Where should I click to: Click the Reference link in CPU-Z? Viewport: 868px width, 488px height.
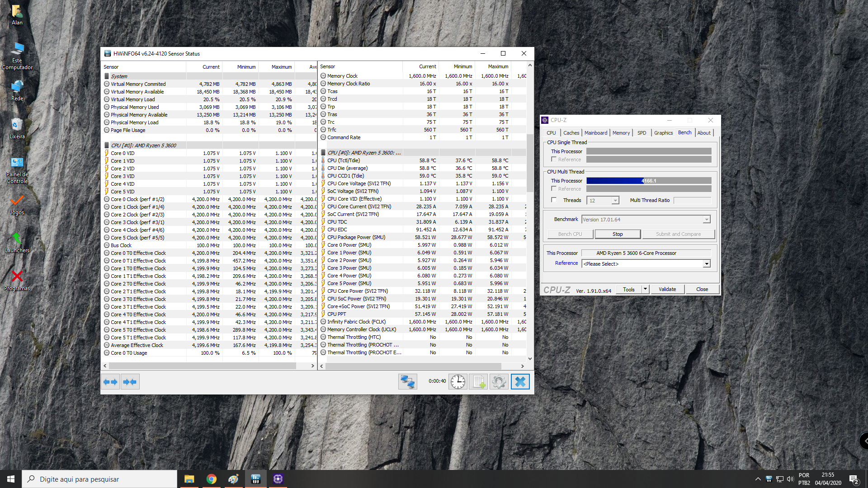(x=566, y=263)
